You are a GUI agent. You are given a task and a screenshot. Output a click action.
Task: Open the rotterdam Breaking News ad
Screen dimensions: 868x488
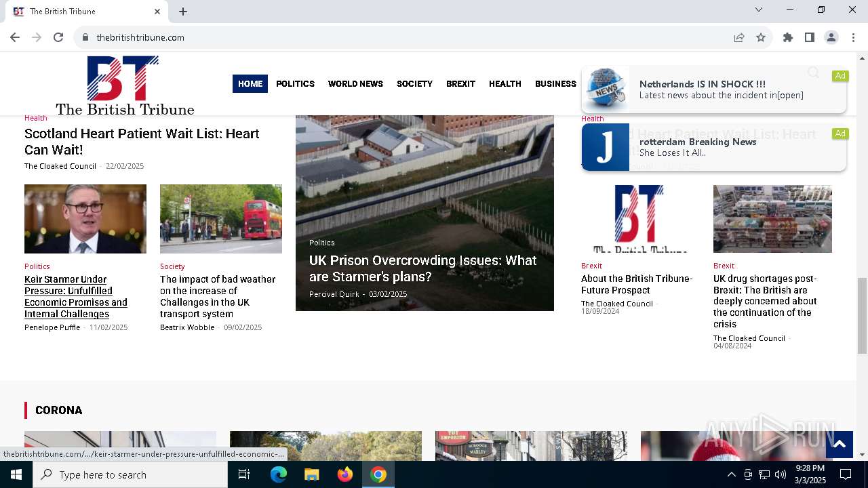[x=714, y=147]
